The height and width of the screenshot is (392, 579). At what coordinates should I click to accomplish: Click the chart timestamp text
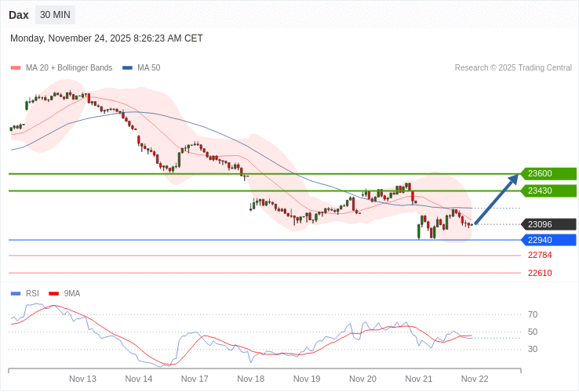(107, 38)
